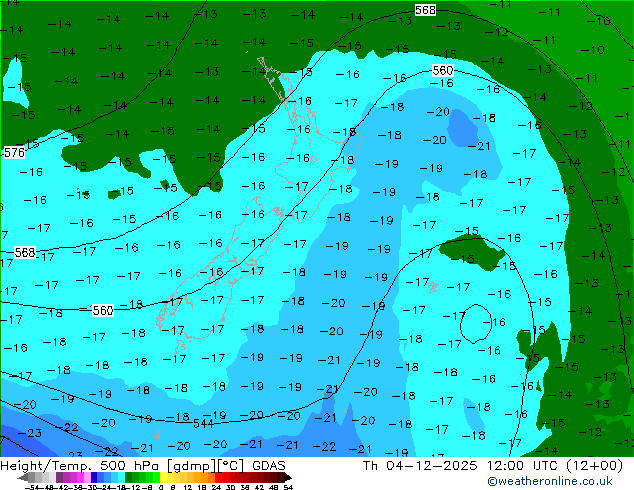
Task: Click the gray left arrow cap of the color scale
Action: 23,477
